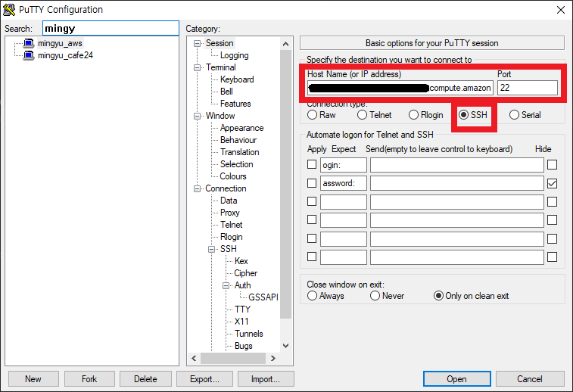Viewport: 573px width, 392px height.
Task: Open the Cipher category
Action: pos(245,273)
